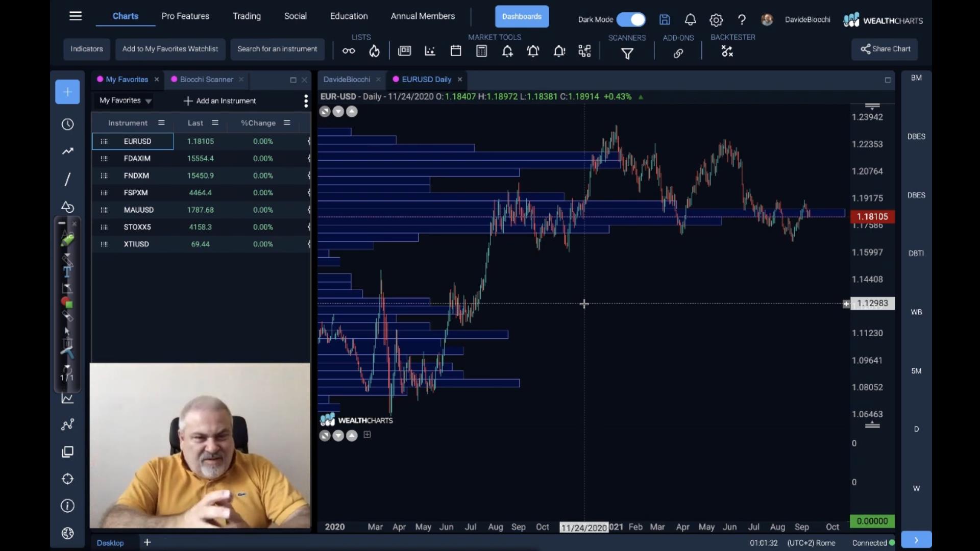This screenshot has height=551, width=980.
Task: Switch to the DavideBiocchi chart tab
Action: 347,79
